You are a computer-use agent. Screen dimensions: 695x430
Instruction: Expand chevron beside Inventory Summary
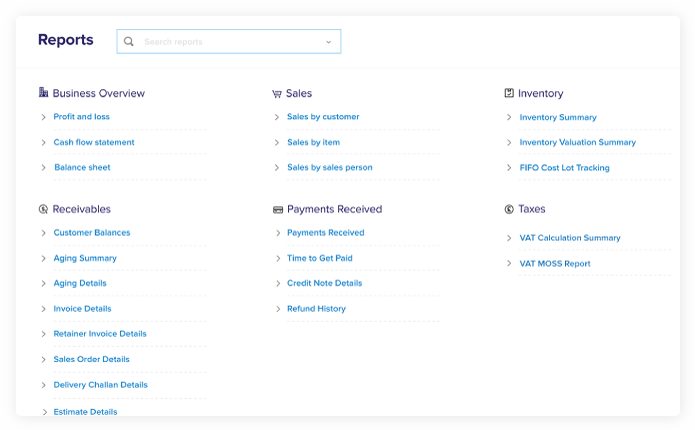(x=509, y=117)
